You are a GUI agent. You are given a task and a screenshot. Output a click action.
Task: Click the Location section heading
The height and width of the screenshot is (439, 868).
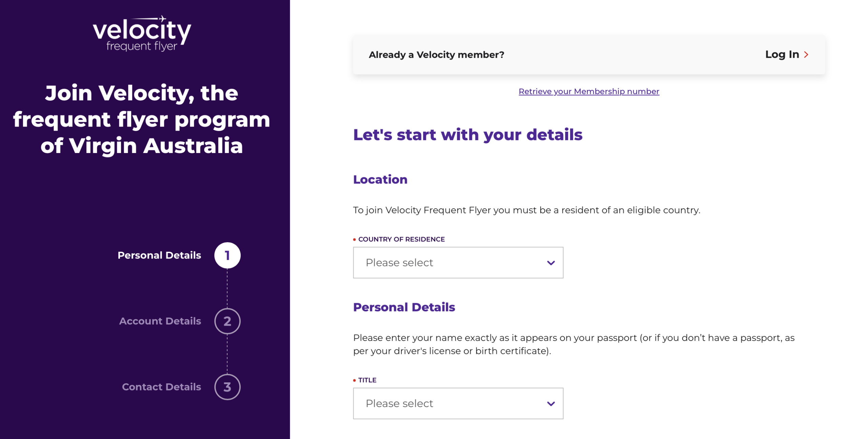tap(380, 179)
